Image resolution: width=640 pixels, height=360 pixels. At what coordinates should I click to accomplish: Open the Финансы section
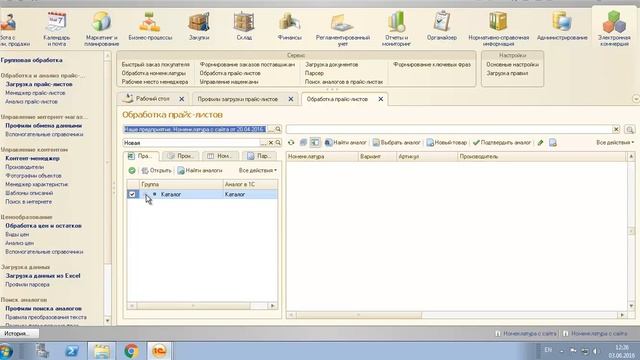point(289,27)
